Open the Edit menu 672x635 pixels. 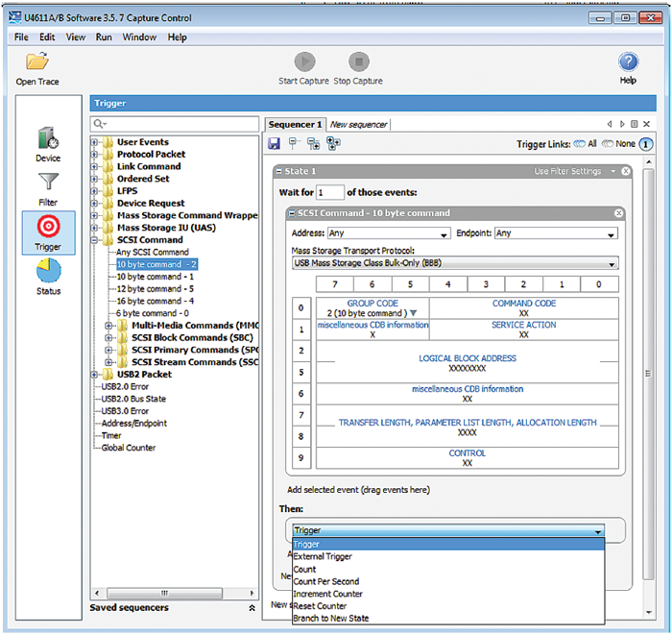click(47, 37)
